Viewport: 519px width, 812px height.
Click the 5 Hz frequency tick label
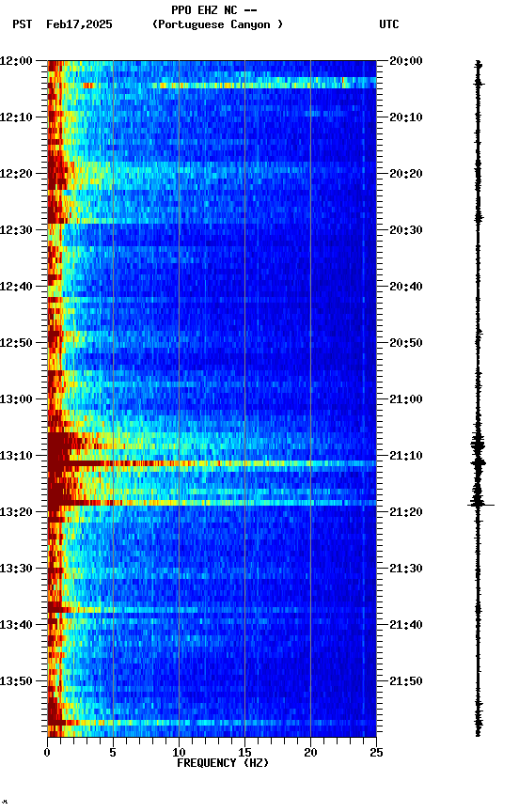(113, 753)
